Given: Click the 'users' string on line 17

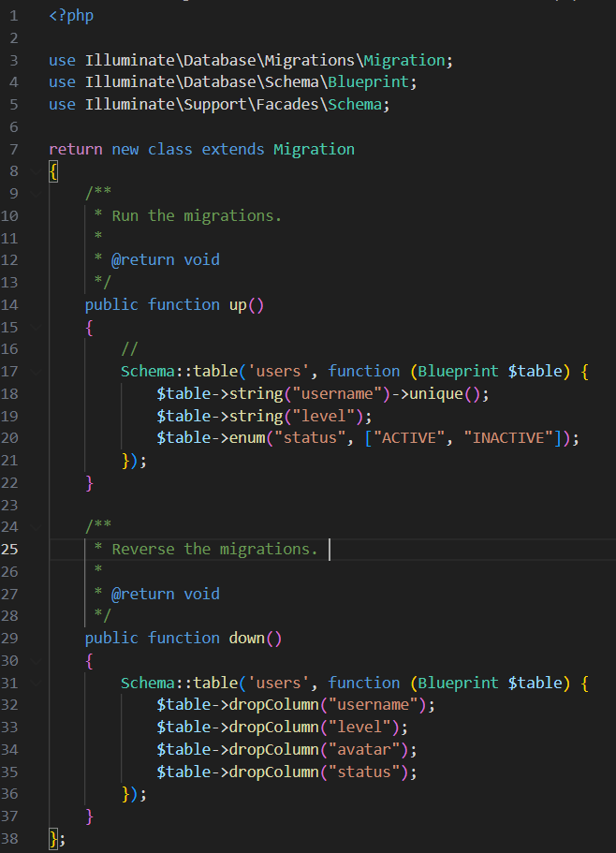Looking at the screenshot, I should 278,371.
